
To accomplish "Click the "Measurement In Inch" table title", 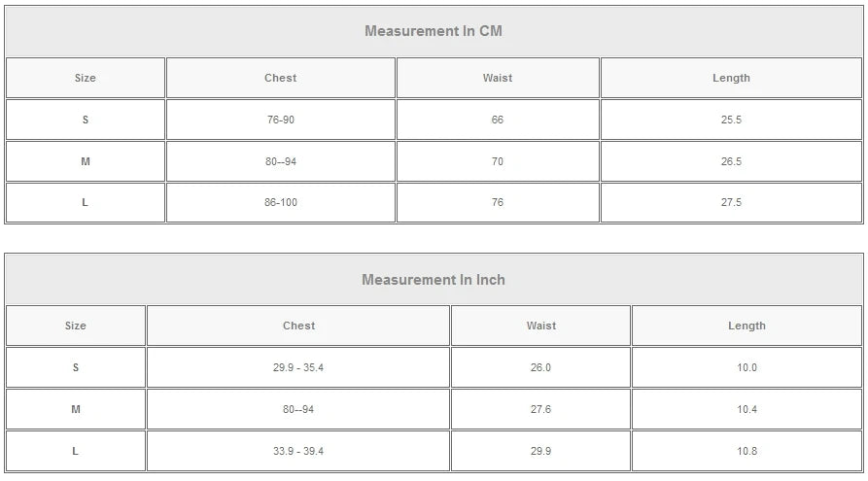I will click(433, 280).
